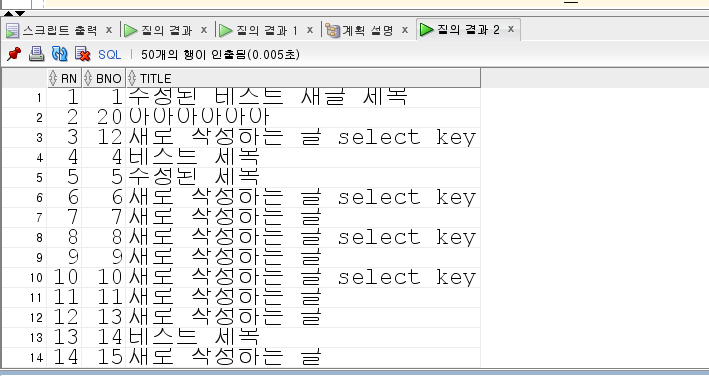Close the 질의 결과 1 tab

click(x=310, y=30)
